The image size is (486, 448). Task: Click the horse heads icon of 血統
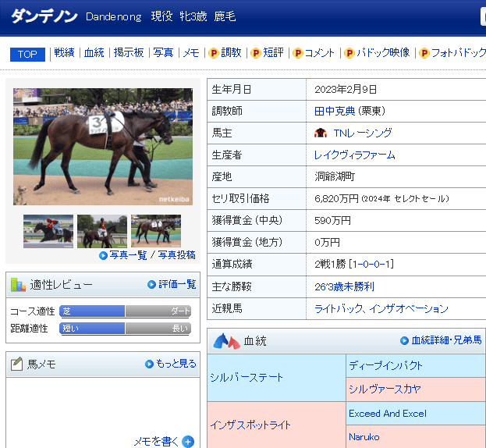pyautogui.click(x=226, y=341)
